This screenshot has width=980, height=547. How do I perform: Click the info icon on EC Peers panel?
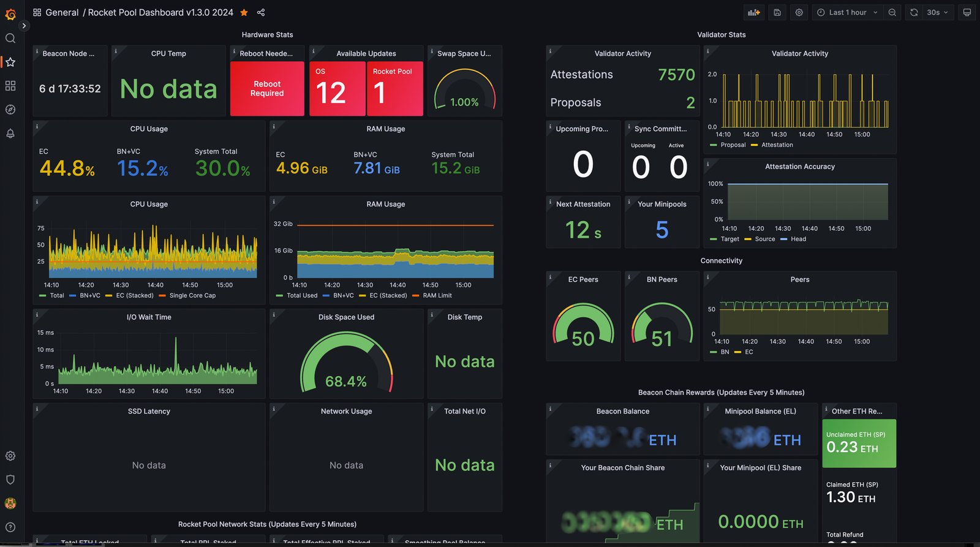click(551, 277)
